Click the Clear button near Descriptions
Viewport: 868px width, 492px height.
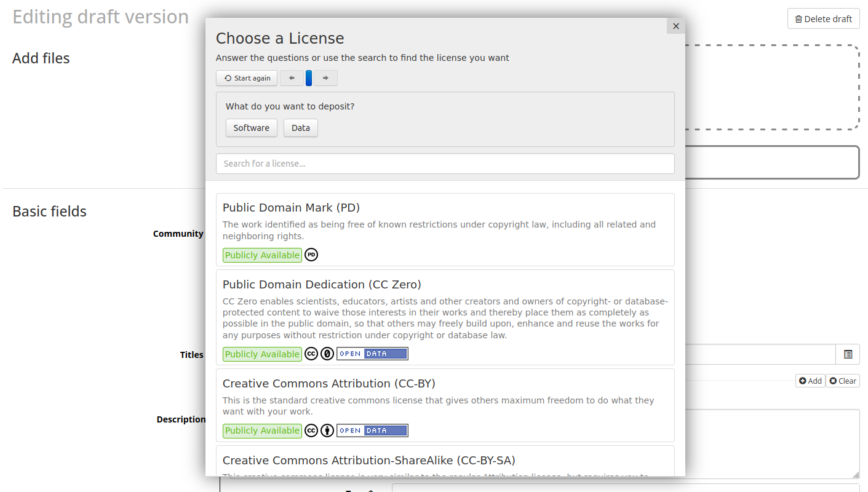tap(842, 380)
